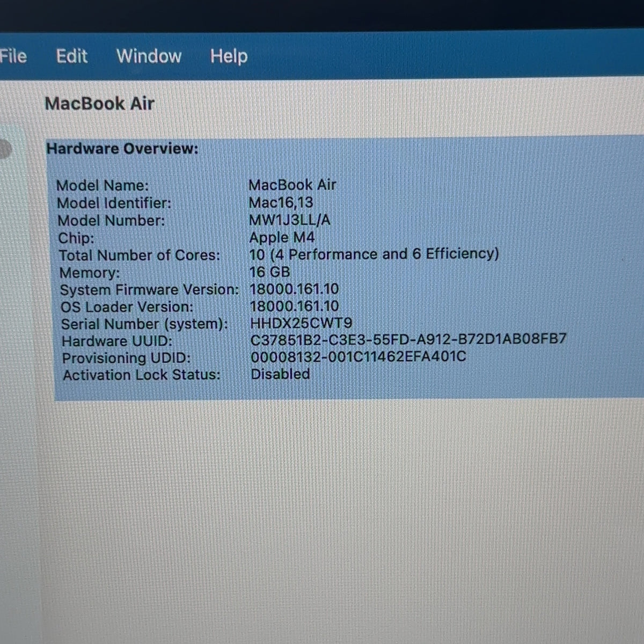
Task: Click the Model Identifier value Mac16,13
Action: [x=281, y=202]
